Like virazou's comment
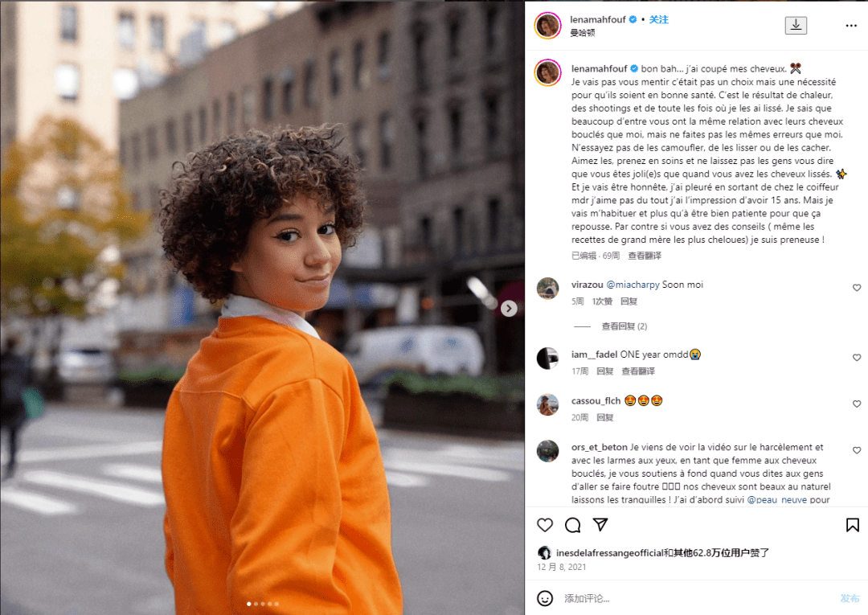 point(857,287)
